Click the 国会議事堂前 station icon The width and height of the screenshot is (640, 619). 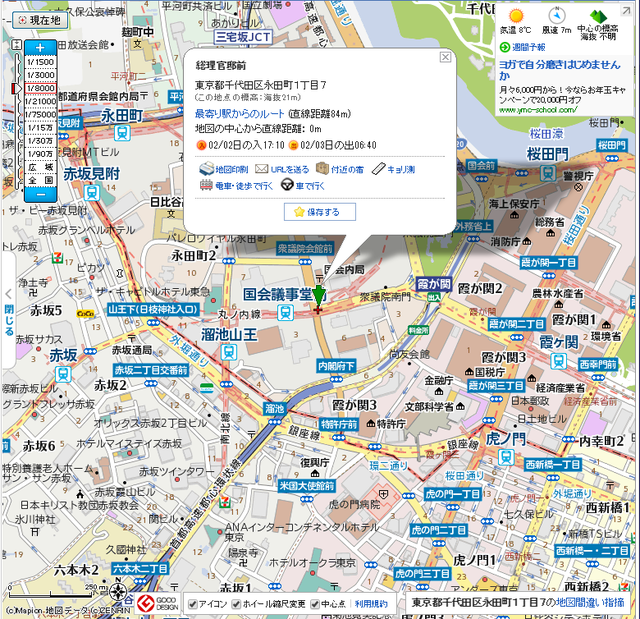(285, 313)
